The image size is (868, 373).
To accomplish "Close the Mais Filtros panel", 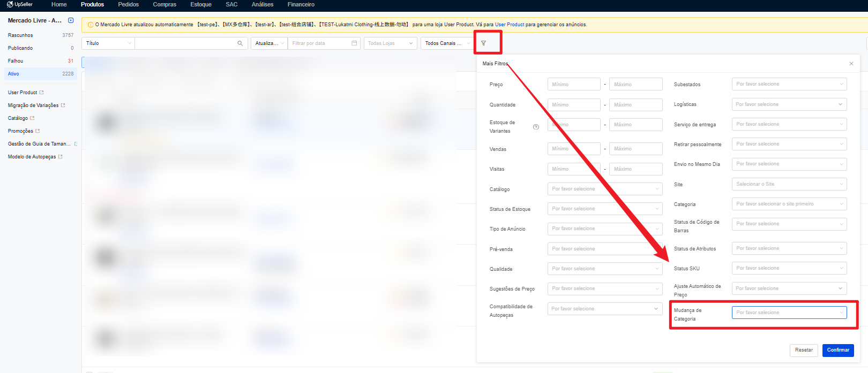I will pyautogui.click(x=851, y=64).
